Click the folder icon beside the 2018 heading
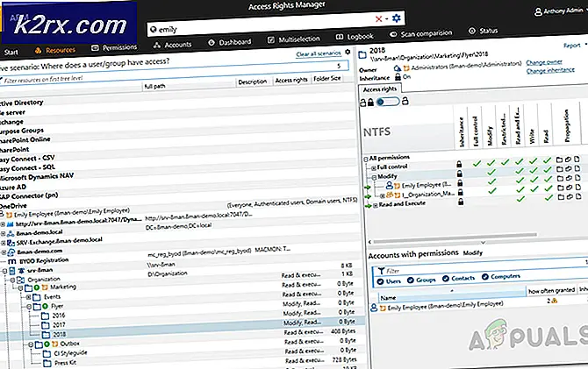Screen dimensions: 588x369 [x=362, y=54]
